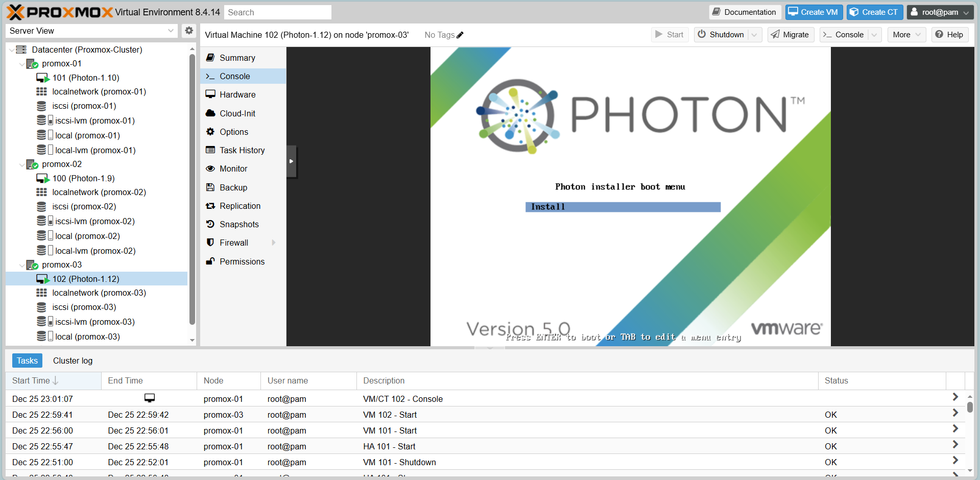The width and height of the screenshot is (980, 480).
Task: Open the Options panel
Action: click(233, 132)
